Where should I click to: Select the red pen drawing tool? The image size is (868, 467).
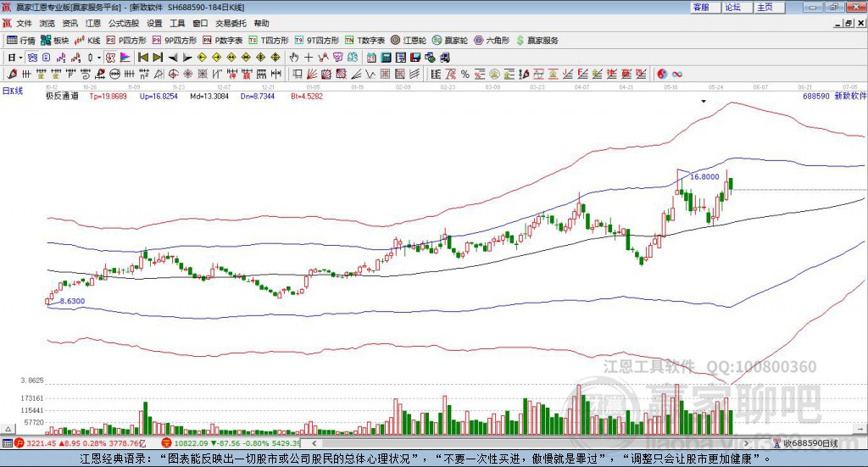[x=12, y=74]
